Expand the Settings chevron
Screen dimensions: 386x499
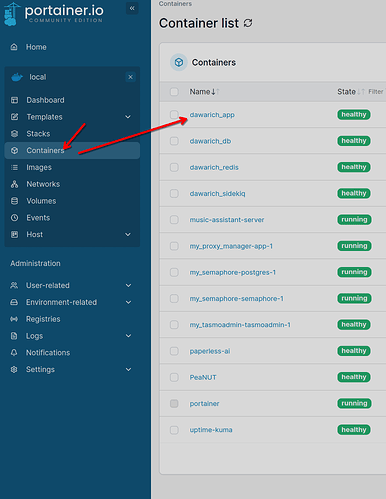(128, 369)
